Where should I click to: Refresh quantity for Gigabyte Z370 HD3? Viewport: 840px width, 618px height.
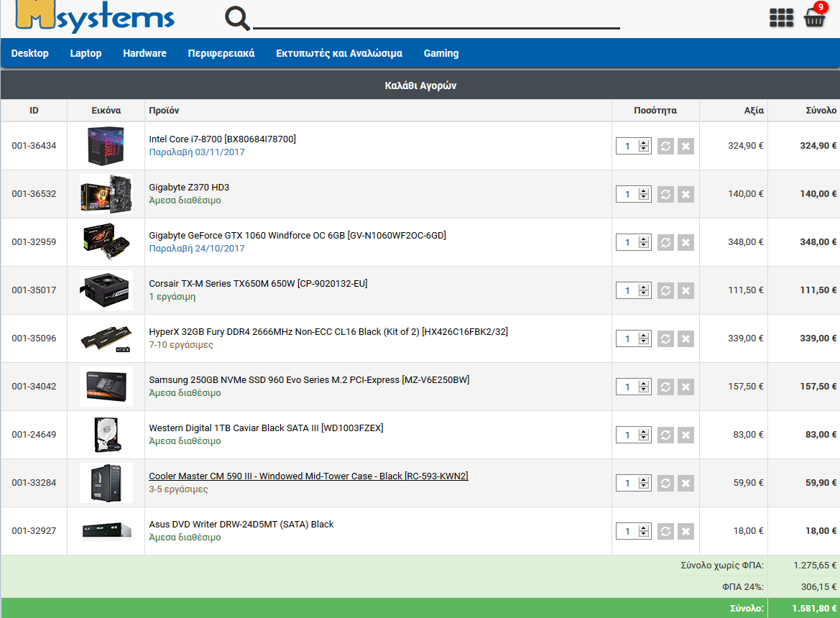coord(665,195)
